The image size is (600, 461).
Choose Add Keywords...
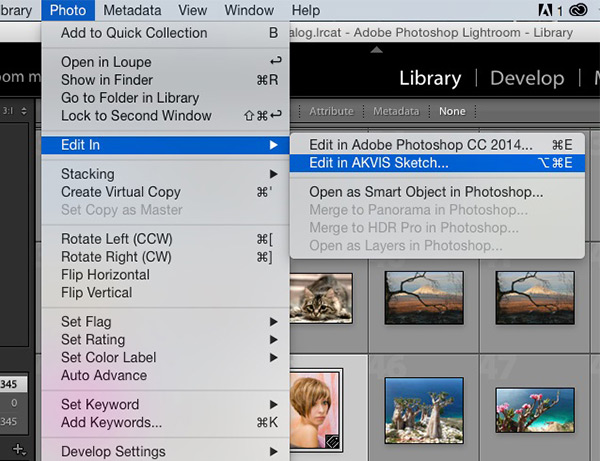click(165, 422)
